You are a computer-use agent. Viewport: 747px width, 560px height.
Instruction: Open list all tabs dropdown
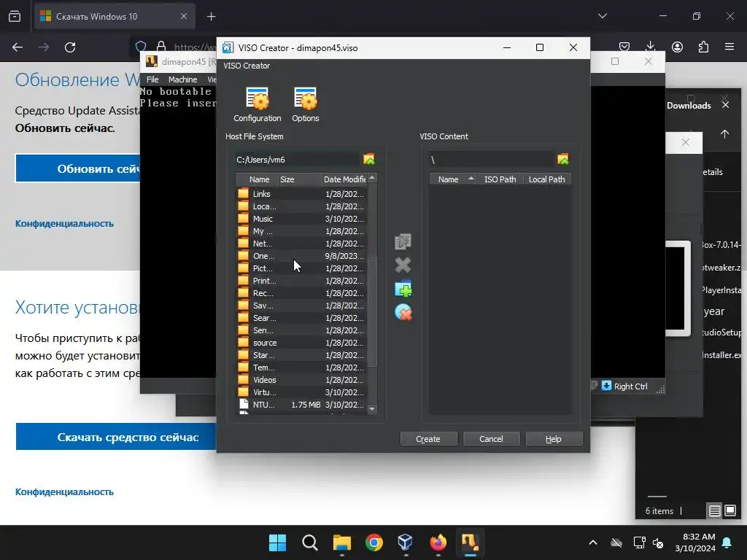coord(602,16)
